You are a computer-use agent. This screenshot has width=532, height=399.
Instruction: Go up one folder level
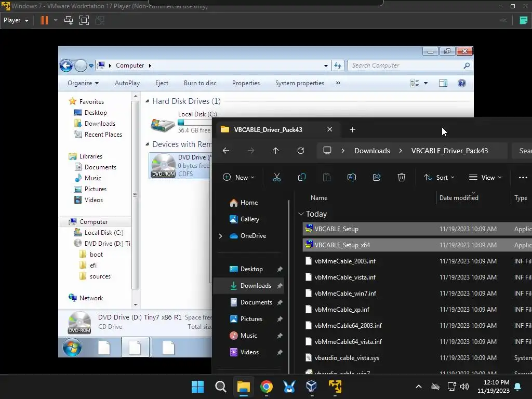(275, 151)
